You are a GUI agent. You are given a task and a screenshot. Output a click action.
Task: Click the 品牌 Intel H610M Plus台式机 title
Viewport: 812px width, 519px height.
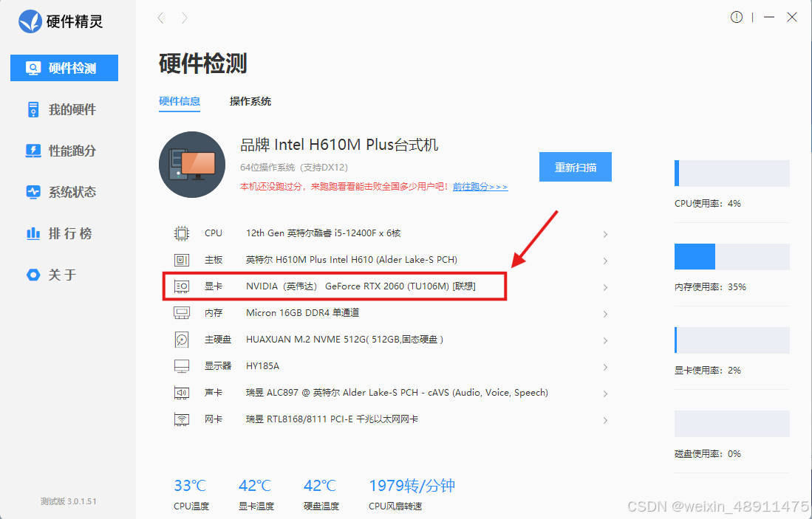pyautogui.click(x=339, y=145)
